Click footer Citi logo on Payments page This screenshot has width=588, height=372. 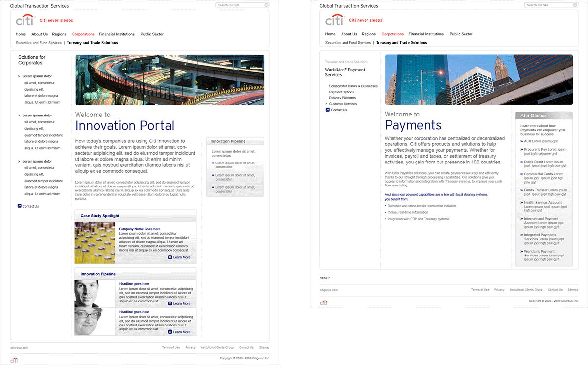coord(324,303)
